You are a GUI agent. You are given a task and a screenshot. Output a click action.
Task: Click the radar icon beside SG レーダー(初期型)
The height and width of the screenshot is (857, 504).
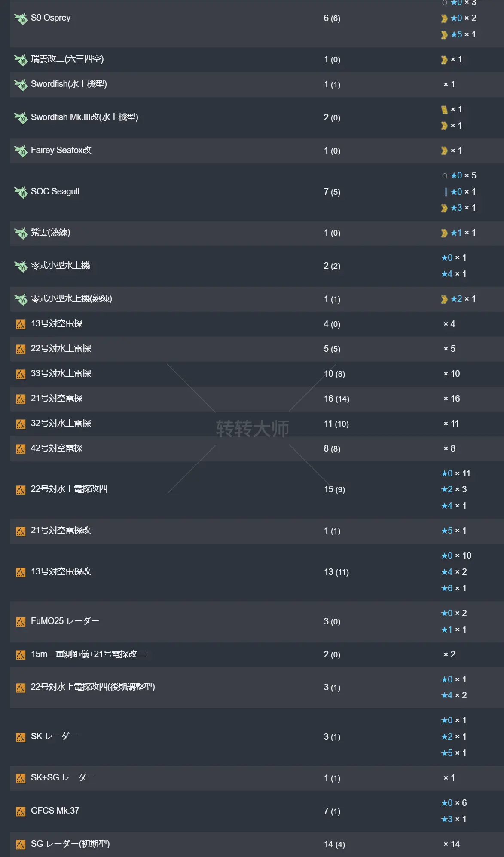tap(21, 845)
